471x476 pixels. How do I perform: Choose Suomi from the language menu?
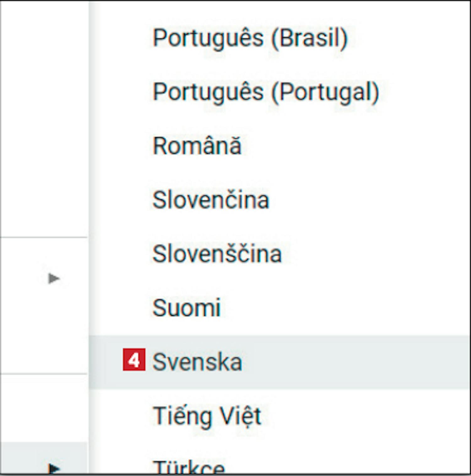pos(187,308)
